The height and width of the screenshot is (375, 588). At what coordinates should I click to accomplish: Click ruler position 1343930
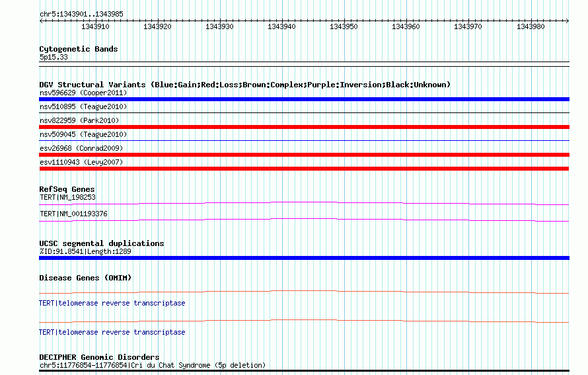(x=219, y=26)
